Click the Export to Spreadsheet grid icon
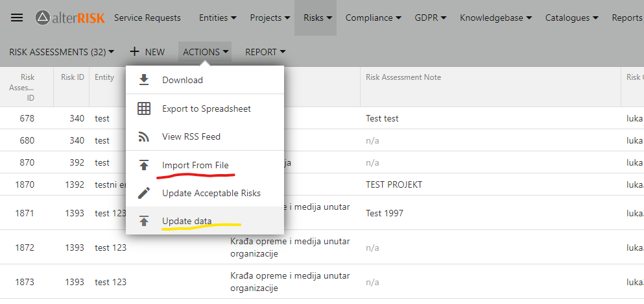This screenshot has height=304, width=644. 144,108
